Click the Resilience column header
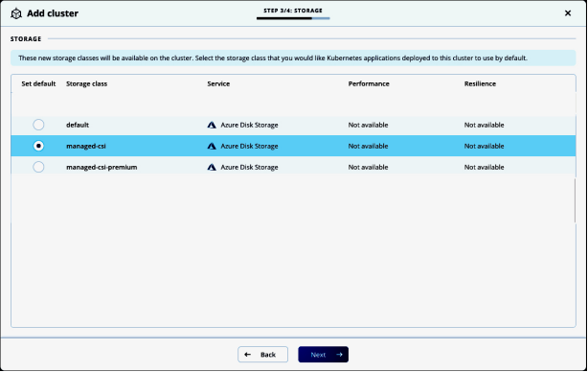 tap(480, 83)
